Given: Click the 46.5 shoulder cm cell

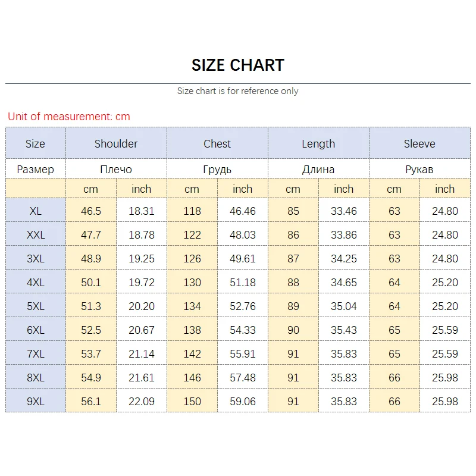Looking at the screenshot, I should pos(91,211).
